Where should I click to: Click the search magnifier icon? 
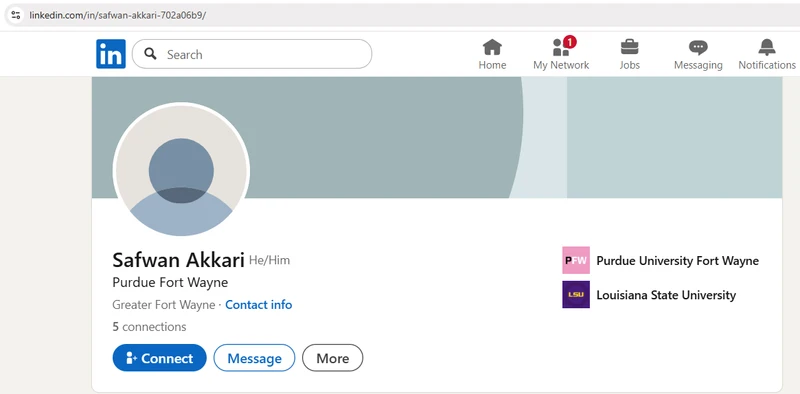click(150, 54)
